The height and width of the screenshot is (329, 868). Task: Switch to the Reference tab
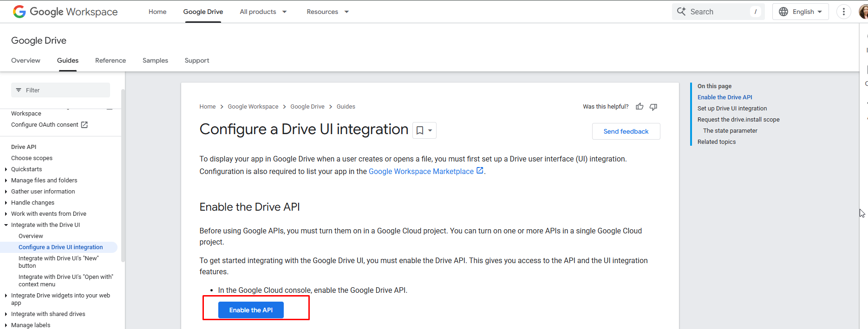click(111, 60)
